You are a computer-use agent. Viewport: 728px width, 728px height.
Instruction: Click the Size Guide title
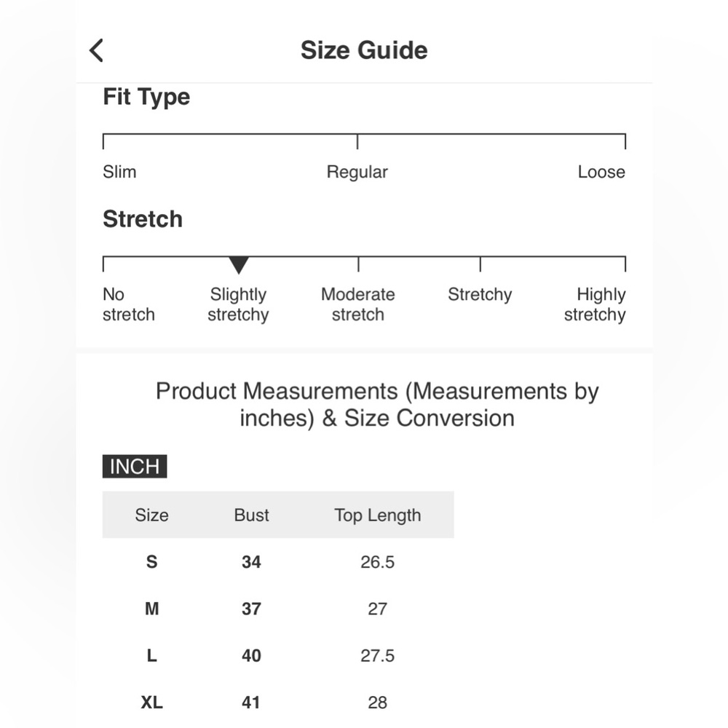(364, 50)
